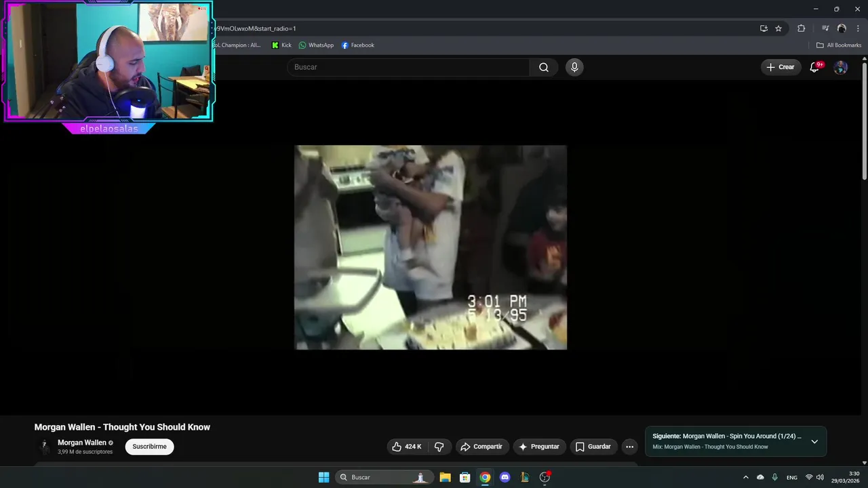
Task: Click the Kick bookmark's green K icon
Action: click(275, 45)
